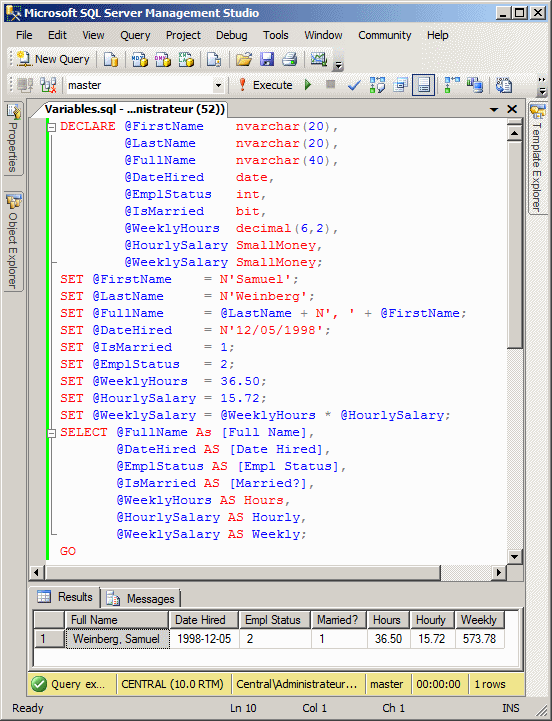
Task: Open SQL editor toolbar options overflow
Action: (542, 86)
